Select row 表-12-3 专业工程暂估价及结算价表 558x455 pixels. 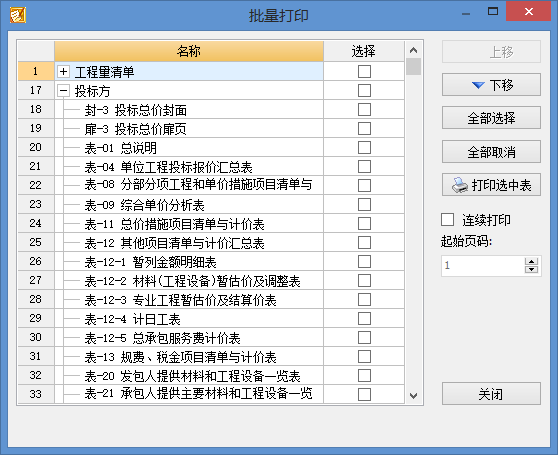pos(189,300)
